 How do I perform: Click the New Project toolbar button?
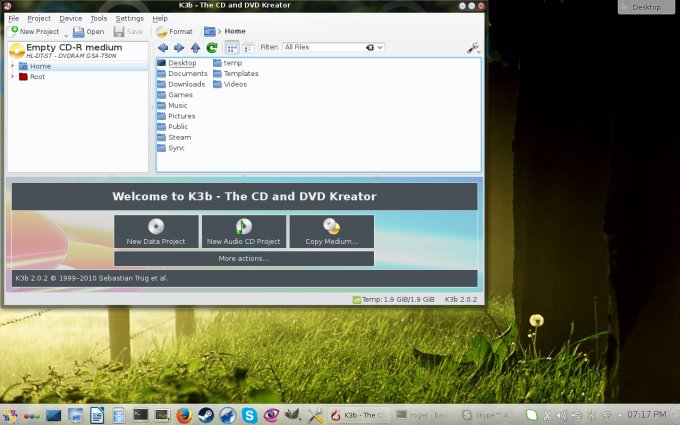coord(34,31)
